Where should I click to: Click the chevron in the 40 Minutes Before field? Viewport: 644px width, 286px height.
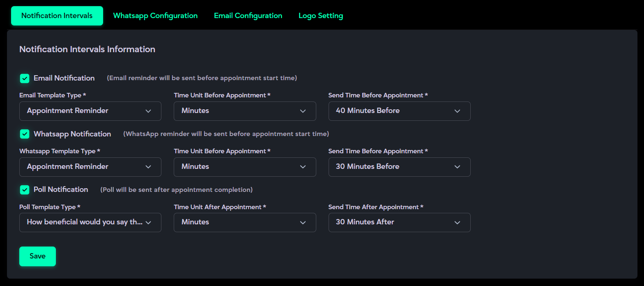(x=457, y=111)
